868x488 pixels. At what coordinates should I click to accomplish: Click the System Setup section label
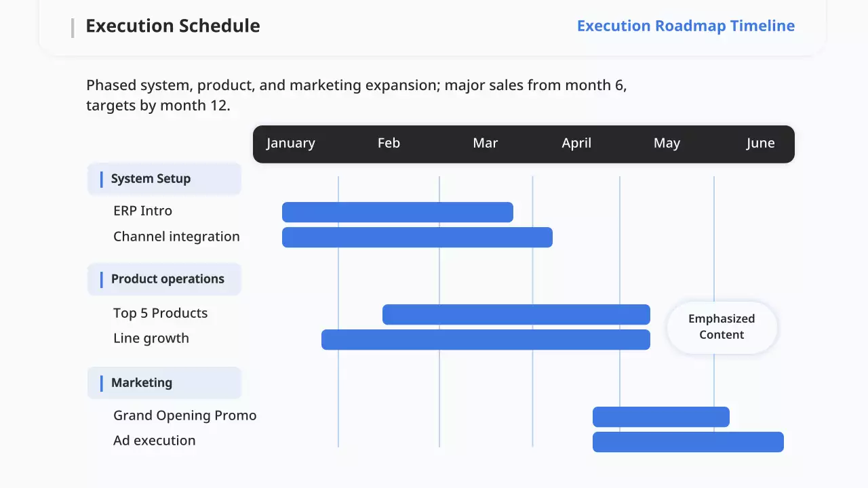pos(151,179)
